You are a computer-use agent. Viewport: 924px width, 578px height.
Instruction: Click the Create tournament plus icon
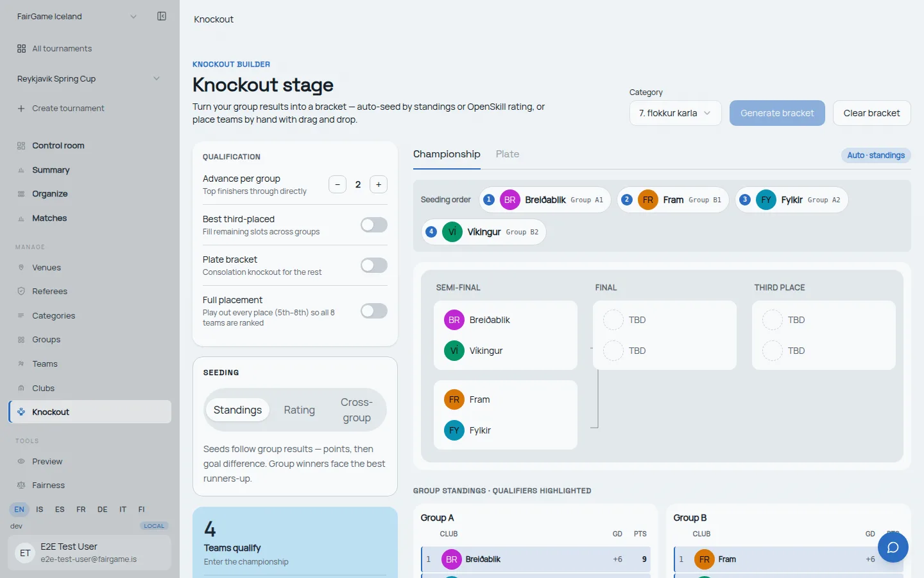pos(21,109)
